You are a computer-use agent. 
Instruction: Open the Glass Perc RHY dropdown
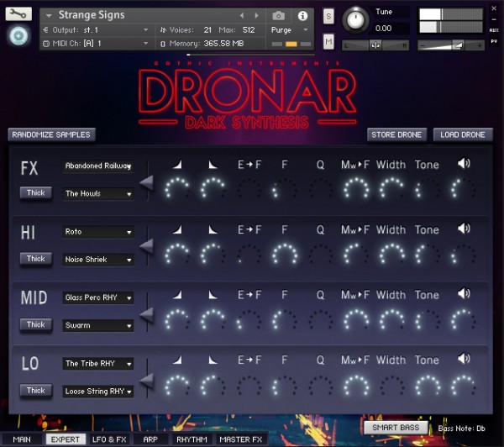(x=98, y=297)
